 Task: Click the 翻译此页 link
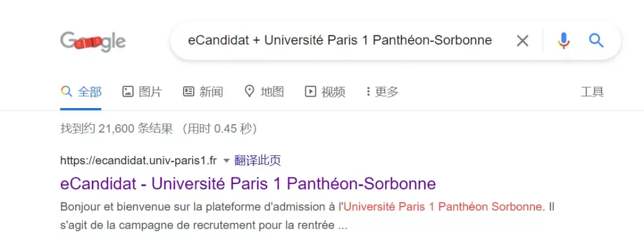click(258, 160)
